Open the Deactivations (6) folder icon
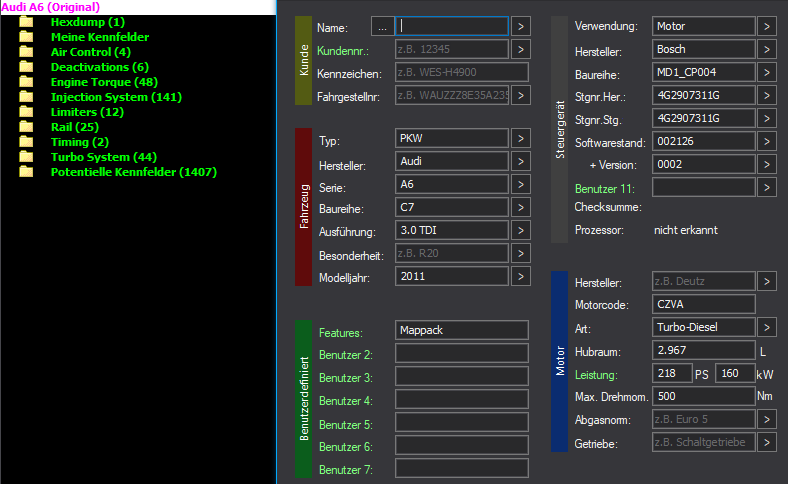The height and width of the screenshot is (484, 788). click(x=26, y=67)
